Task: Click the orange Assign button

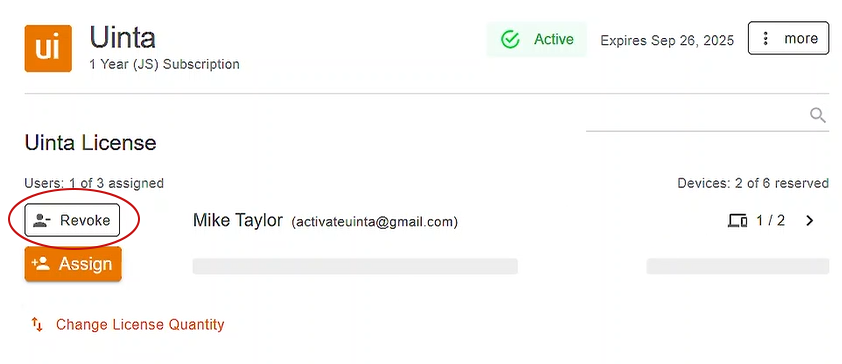Action: [x=73, y=264]
